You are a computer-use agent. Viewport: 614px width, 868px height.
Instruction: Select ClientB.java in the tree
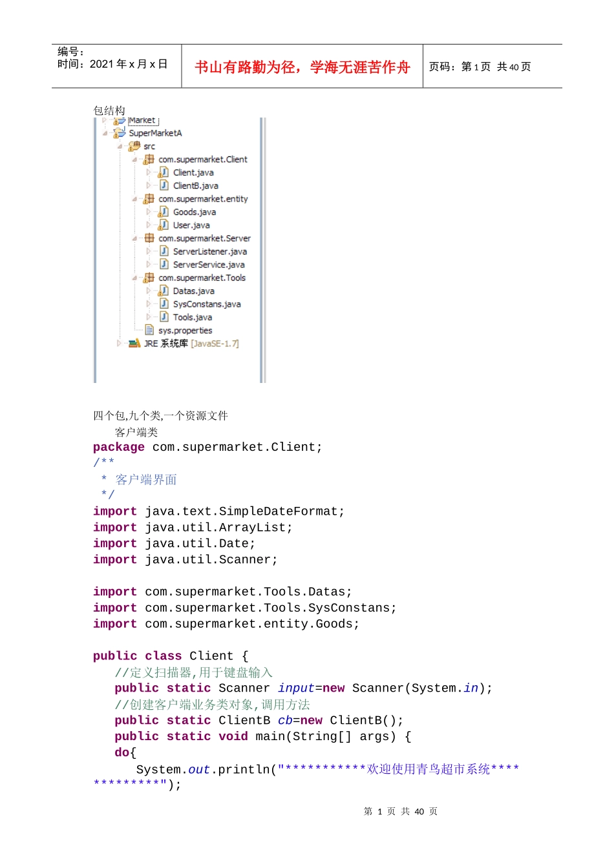pyautogui.click(x=195, y=186)
